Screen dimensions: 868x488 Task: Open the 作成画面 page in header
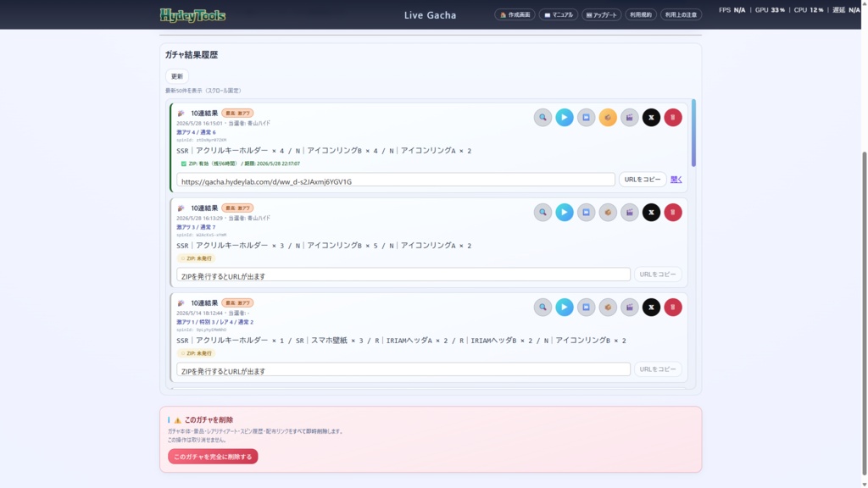point(515,15)
